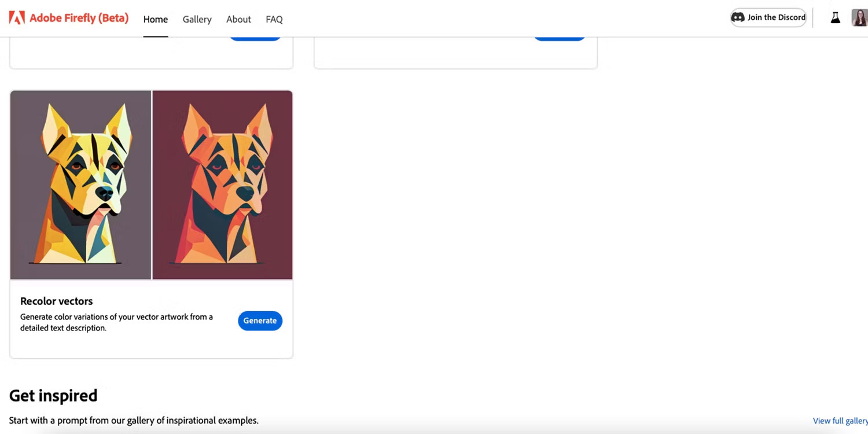Open the beaker labs icon
Image resolution: width=868 pixels, height=434 pixels.
[x=835, y=18]
